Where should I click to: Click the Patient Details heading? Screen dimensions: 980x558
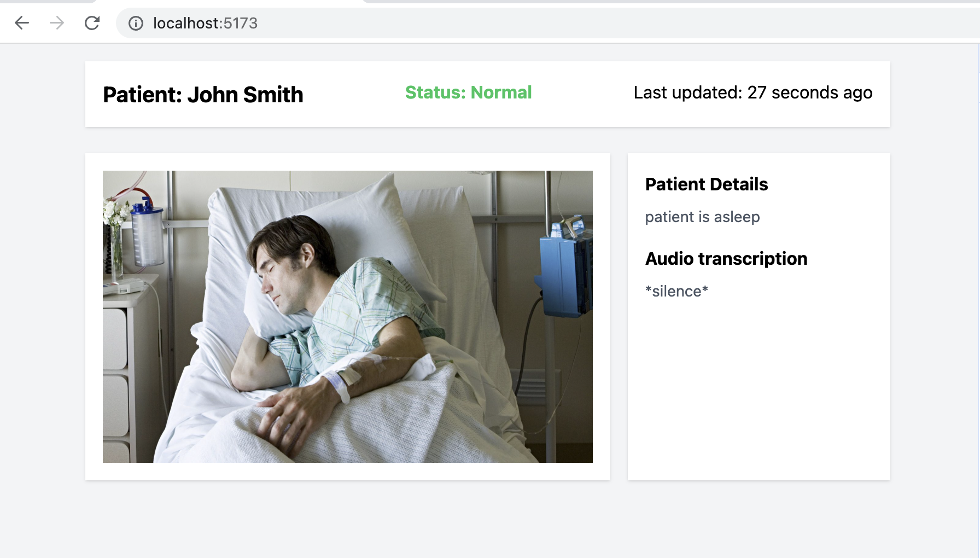coord(707,184)
